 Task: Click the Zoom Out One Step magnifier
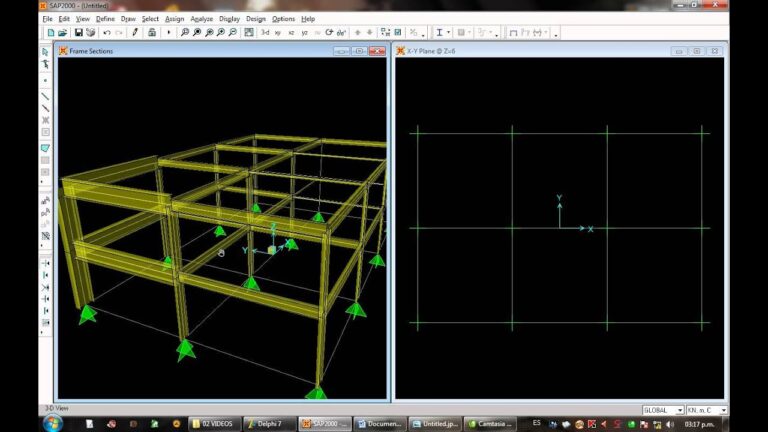pyautogui.click(x=233, y=33)
